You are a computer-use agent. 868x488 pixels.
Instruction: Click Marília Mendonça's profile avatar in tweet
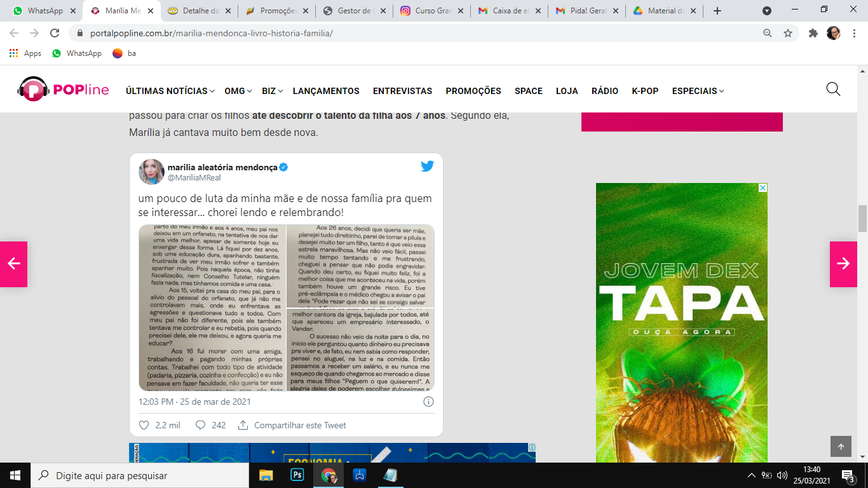coord(151,172)
